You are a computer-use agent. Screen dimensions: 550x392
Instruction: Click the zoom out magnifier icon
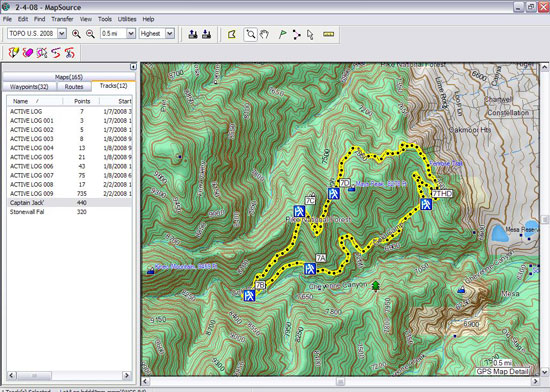(90, 34)
